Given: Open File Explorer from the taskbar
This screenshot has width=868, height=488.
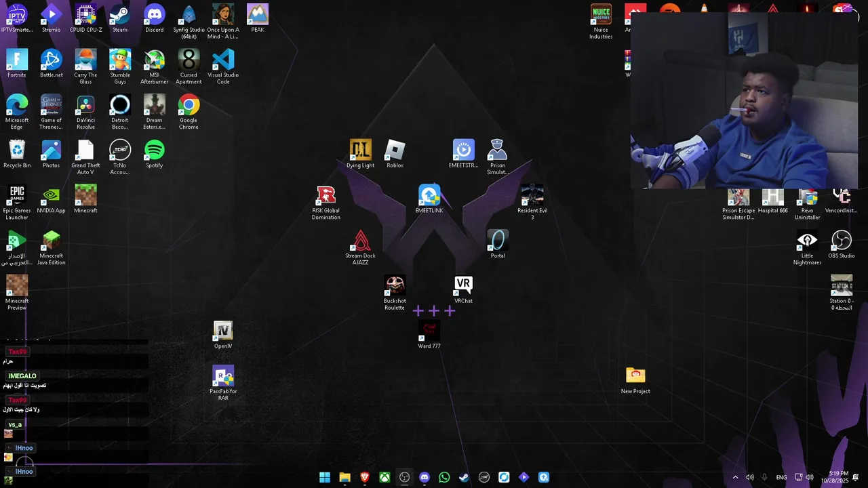Looking at the screenshot, I should coord(344,477).
